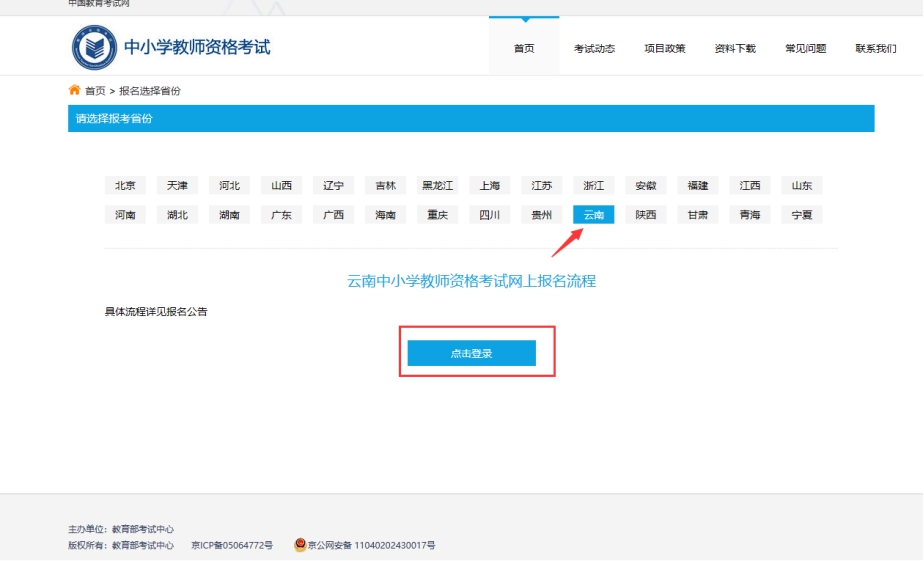Open the 资料下载 navigation item

[x=735, y=48]
